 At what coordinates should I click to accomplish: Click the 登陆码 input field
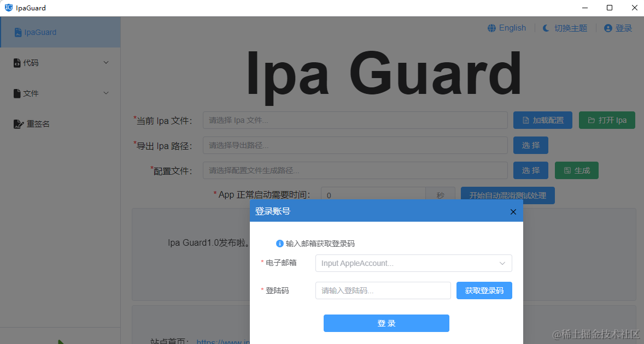click(x=383, y=290)
